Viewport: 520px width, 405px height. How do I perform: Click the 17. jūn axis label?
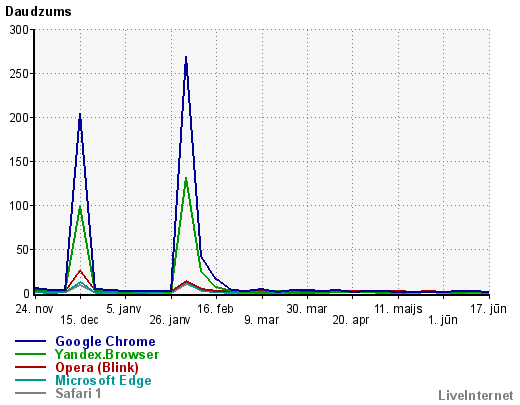[x=488, y=309]
